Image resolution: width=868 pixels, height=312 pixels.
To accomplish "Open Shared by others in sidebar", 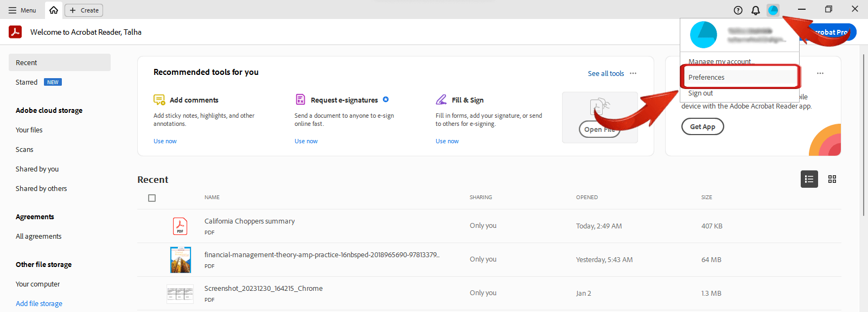I will [41, 188].
